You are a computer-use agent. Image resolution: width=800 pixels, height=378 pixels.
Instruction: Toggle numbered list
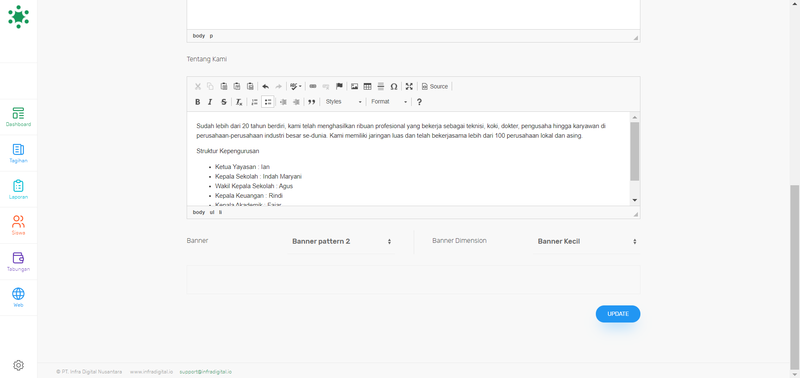click(254, 102)
